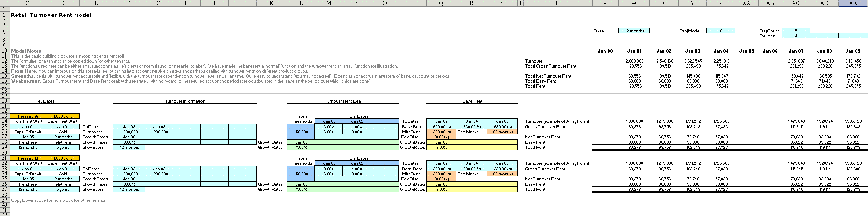Click Tenant B's Net Turnover Rent value 83,293
Image resolution: width=868 pixels, height=216 pixels.
pyautogui.click(x=825, y=179)
